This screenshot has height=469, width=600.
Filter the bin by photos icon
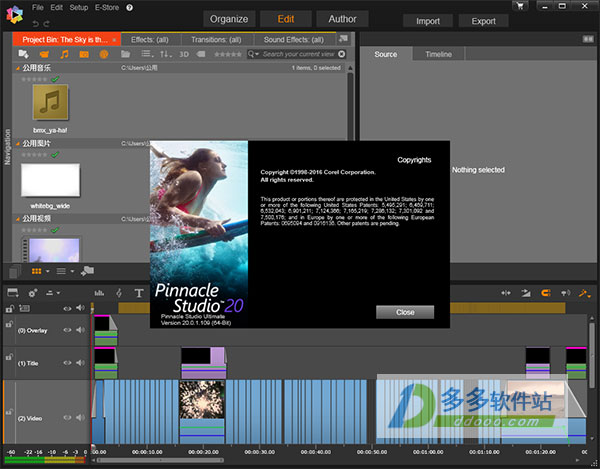click(x=84, y=54)
